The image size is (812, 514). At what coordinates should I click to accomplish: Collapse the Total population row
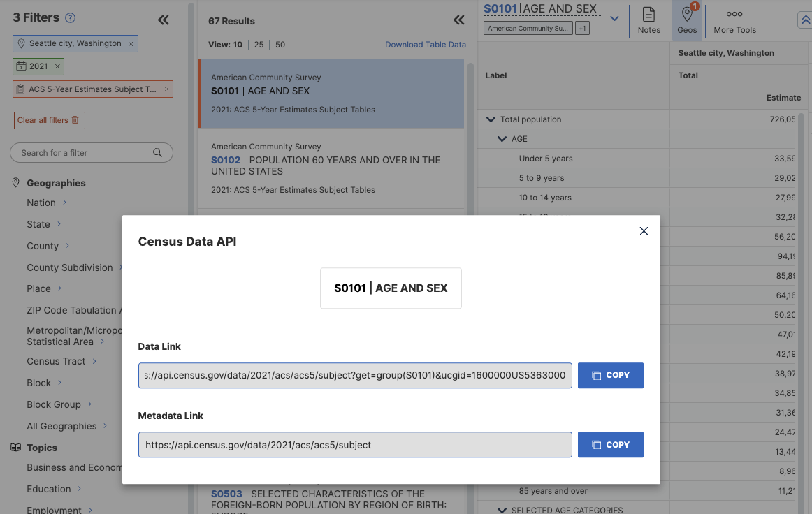coord(491,119)
